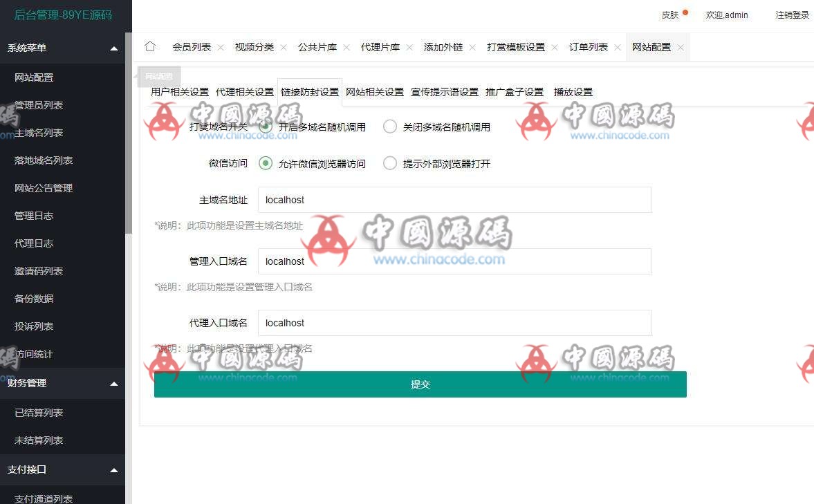Image resolution: width=814 pixels, height=504 pixels.
Task: Close the 添加外链 tab with its X icon
Action: tap(472, 46)
